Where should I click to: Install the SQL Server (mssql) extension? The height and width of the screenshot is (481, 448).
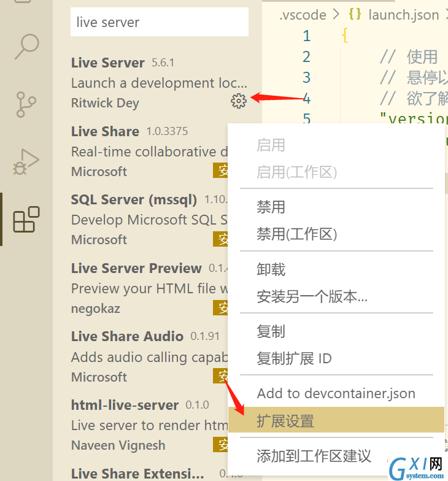pyautogui.click(x=221, y=239)
